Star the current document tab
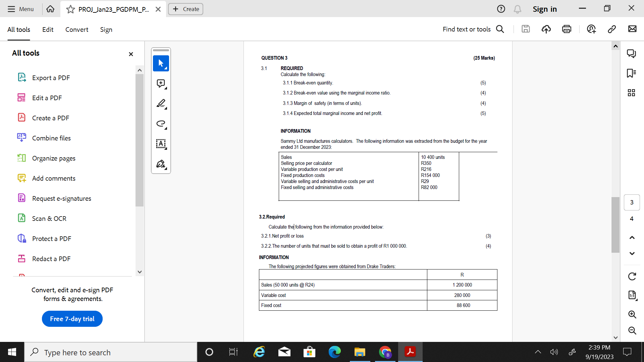The image size is (644, 362). pos(70,9)
